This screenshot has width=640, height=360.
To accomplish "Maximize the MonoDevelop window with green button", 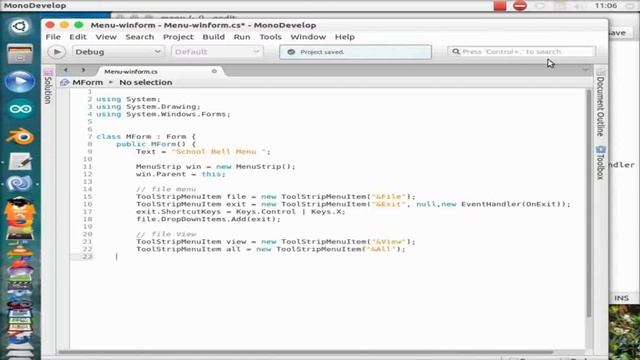I will 79,25.
